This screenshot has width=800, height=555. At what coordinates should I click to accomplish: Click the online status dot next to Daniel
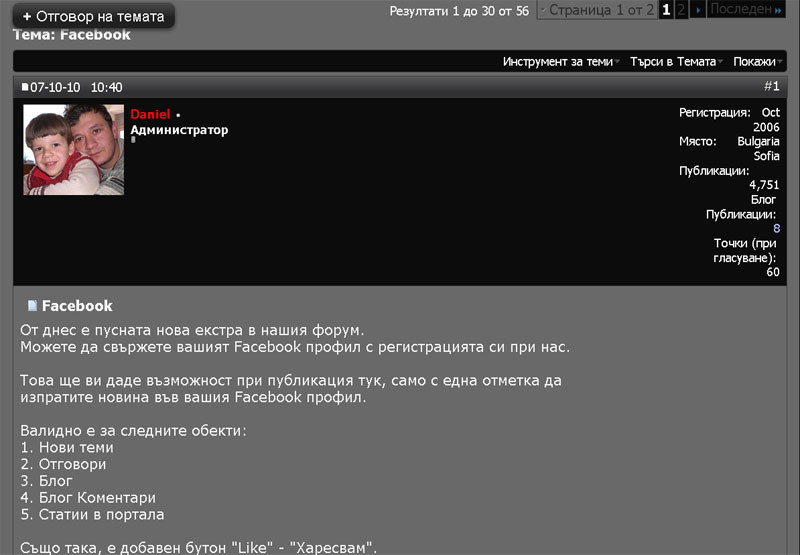point(178,115)
